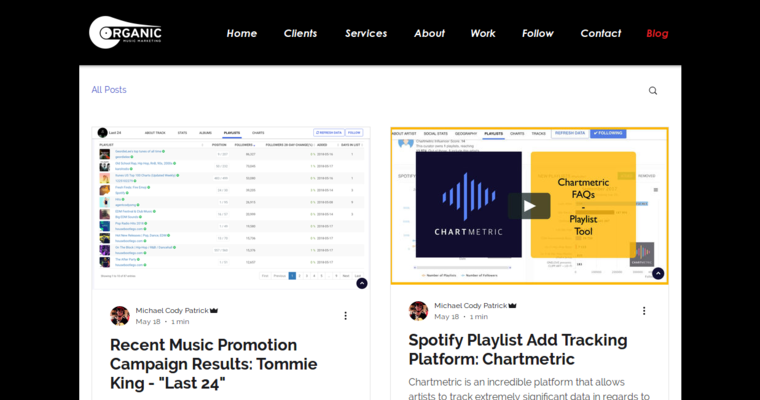Open the Contact page
The width and height of the screenshot is (760, 400).
[601, 33]
